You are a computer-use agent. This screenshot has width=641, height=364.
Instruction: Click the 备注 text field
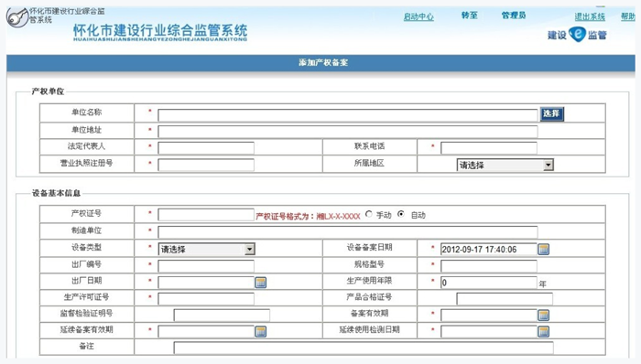(x=364, y=348)
